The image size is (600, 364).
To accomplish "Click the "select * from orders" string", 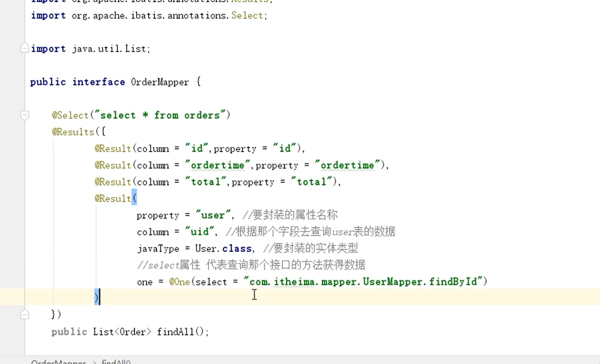I will point(160,115).
